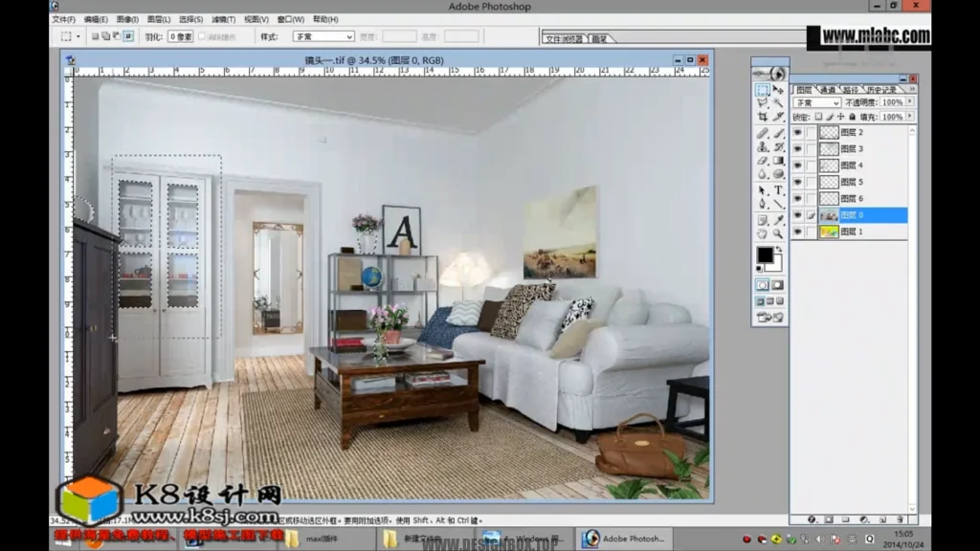Image resolution: width=980 pixels, height=551 pixels.
Task: Choose the Hand tool
Action: coord(763,233)
